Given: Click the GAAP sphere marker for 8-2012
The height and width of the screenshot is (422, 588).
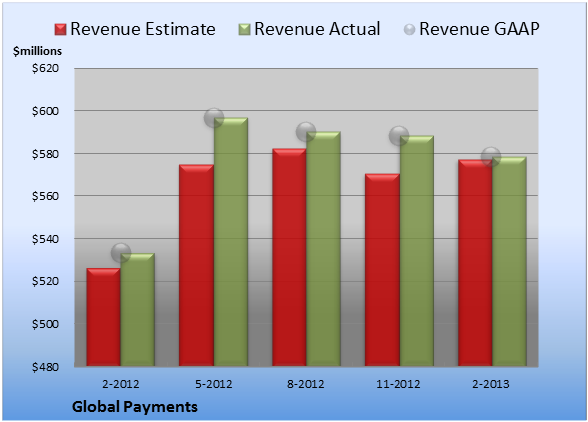Looking at the screenshot, I should click(306, 132).
